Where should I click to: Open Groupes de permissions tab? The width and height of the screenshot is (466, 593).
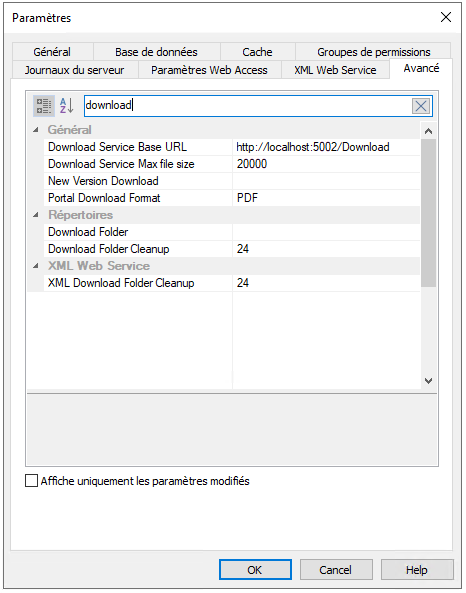[373, 52]
